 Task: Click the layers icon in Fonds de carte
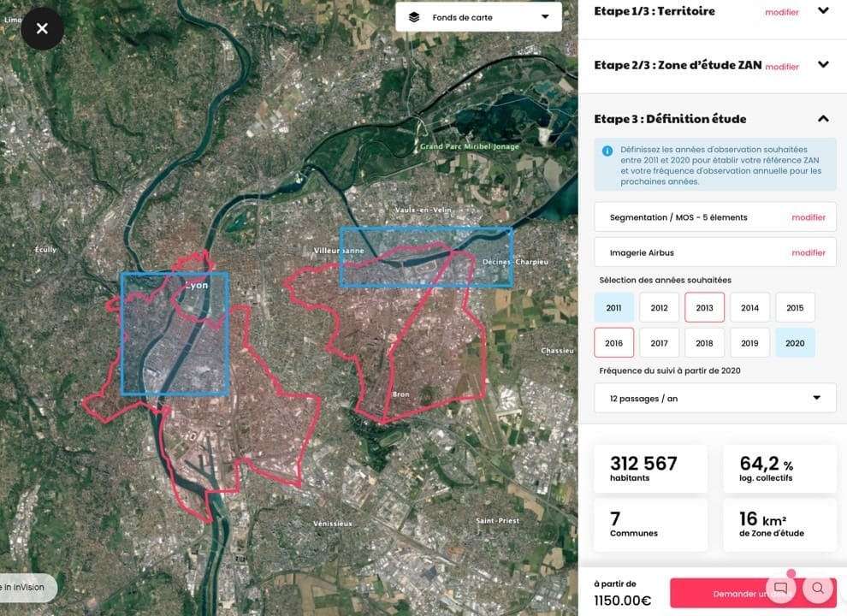(414, 17)
